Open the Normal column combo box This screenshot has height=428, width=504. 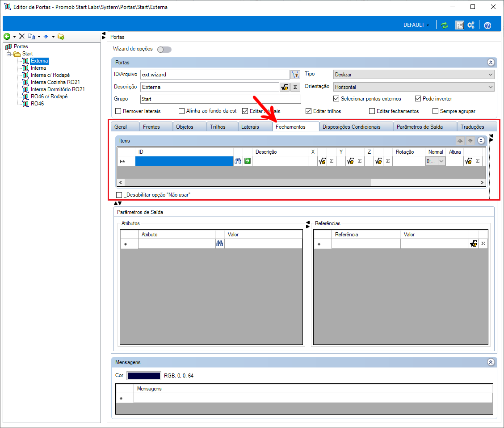click(436, 161)
